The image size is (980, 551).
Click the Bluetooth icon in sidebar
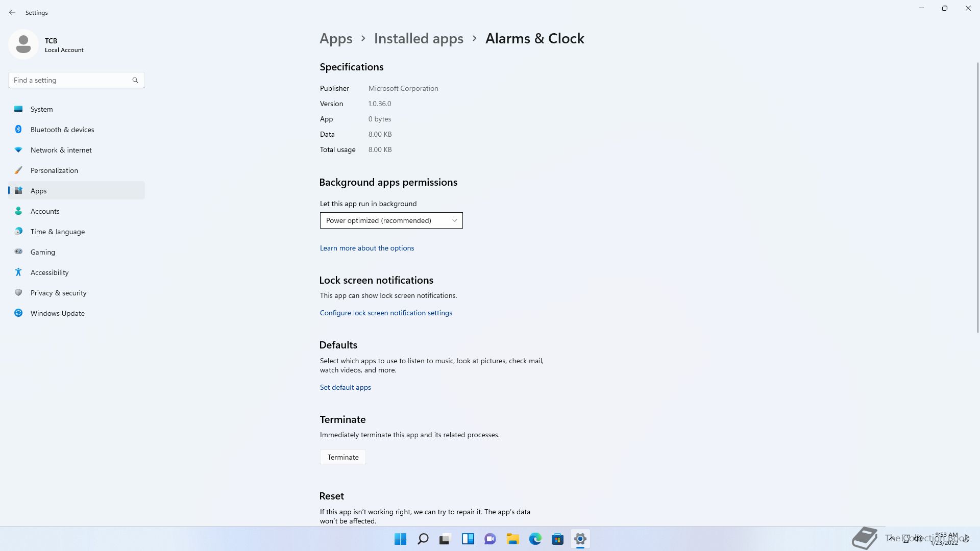18,130
